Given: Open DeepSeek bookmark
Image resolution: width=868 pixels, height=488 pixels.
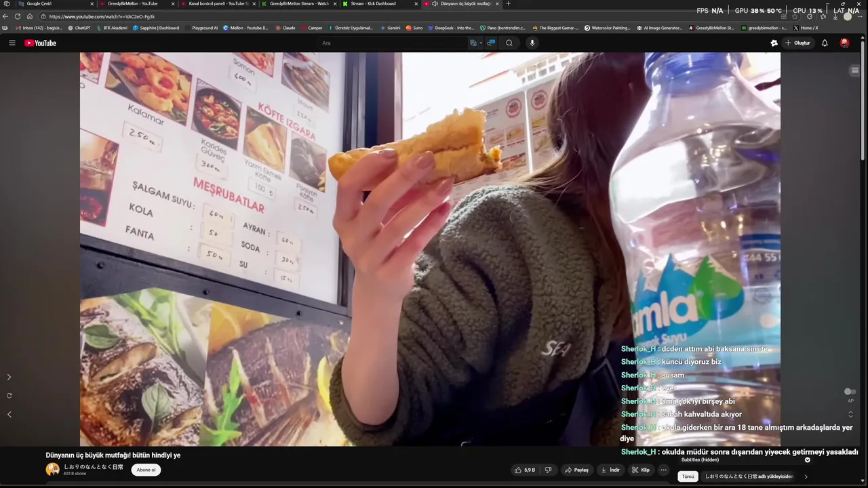Looking at the screenshot, I should click(451, 28).
